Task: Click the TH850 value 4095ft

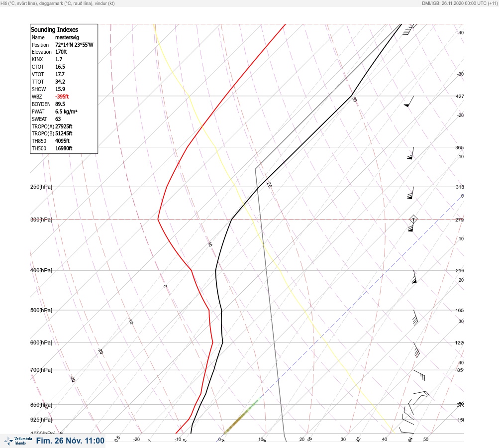Action: tap(62, 141)
